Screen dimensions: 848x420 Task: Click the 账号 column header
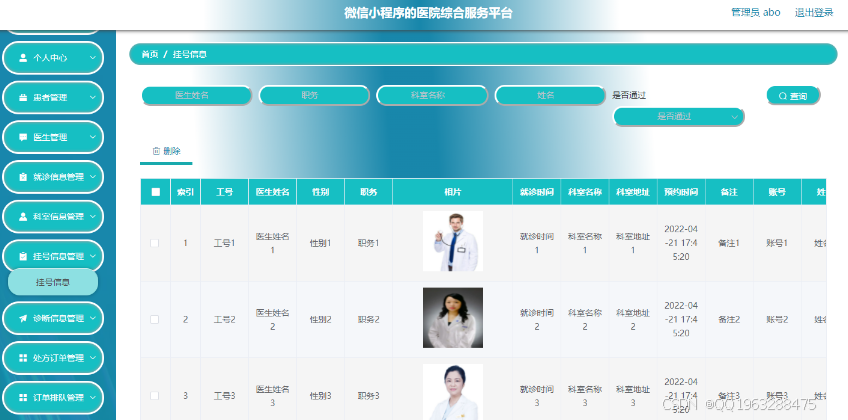click(x=777, y=192)
